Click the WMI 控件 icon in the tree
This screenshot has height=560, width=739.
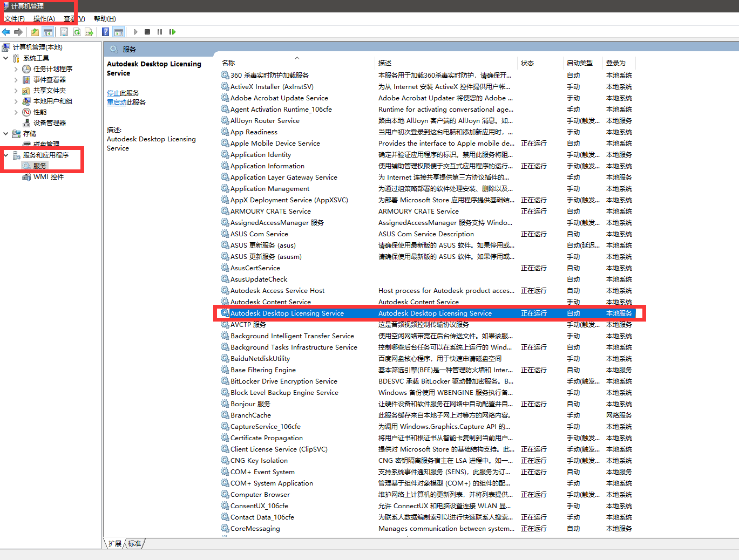click(x=26, y=177)
